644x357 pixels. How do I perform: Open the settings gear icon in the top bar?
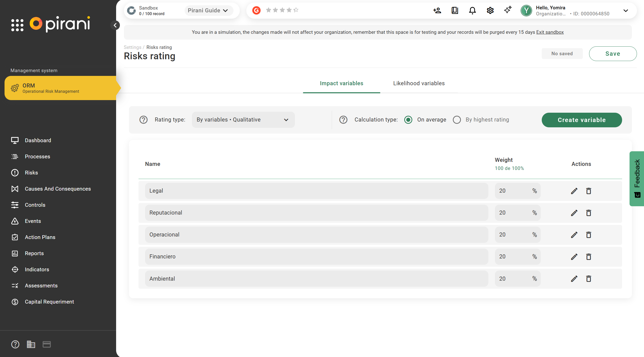(490, 11)
